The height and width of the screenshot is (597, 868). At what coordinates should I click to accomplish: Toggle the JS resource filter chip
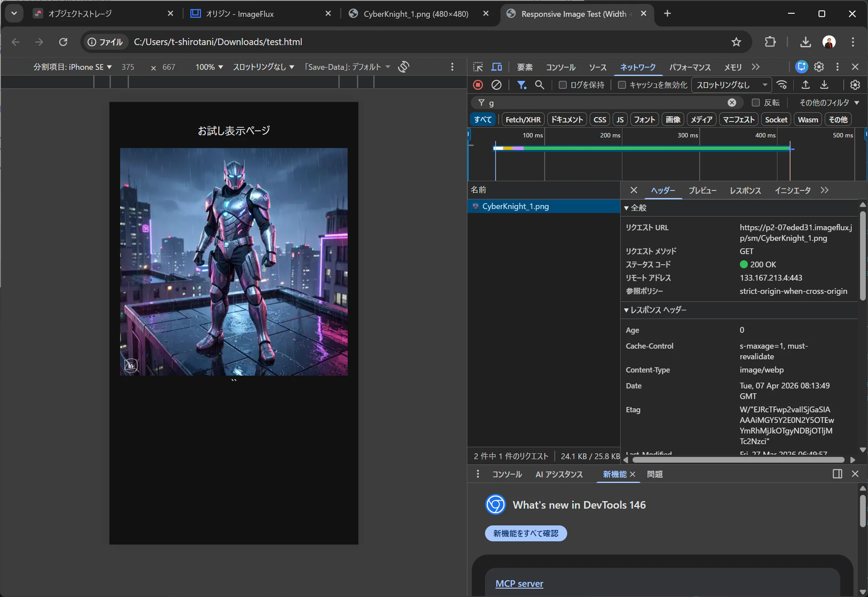(620, 119)
